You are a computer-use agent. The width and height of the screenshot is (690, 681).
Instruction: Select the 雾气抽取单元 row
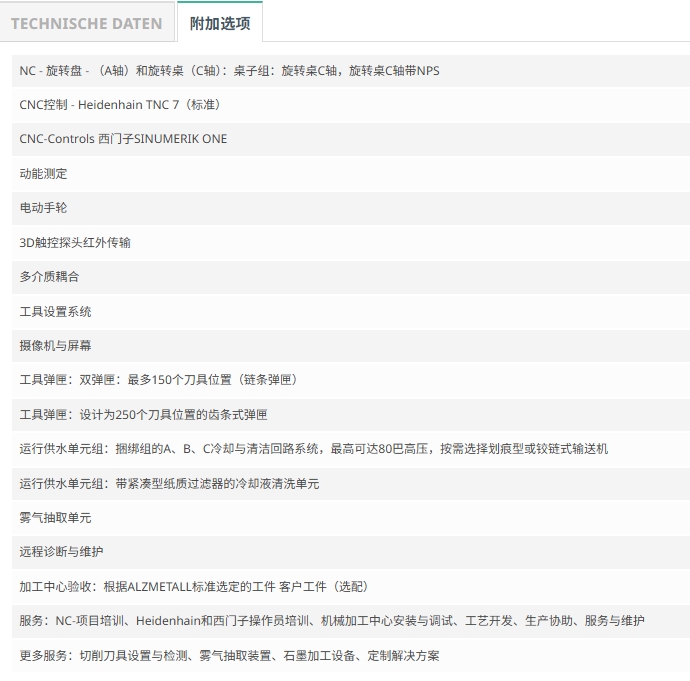tap(351, 518)
